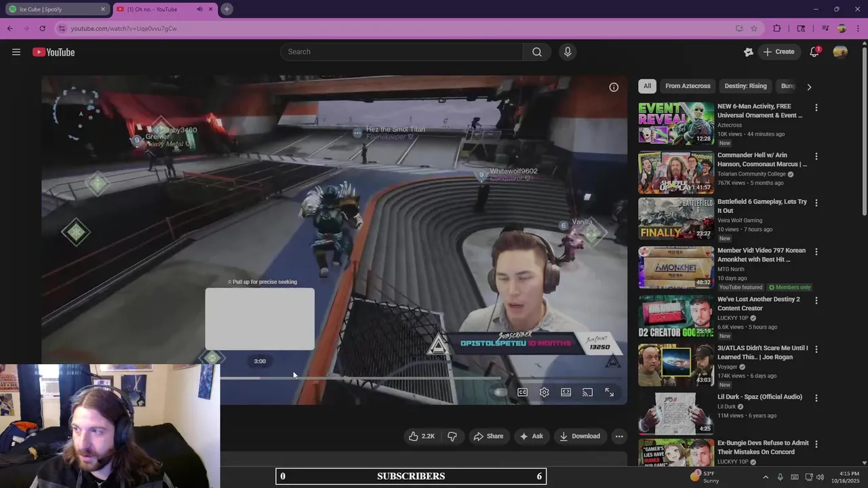Open the YouTube hamburger guide menu
The image size is (868, 488).
click(x=16, y=52)
